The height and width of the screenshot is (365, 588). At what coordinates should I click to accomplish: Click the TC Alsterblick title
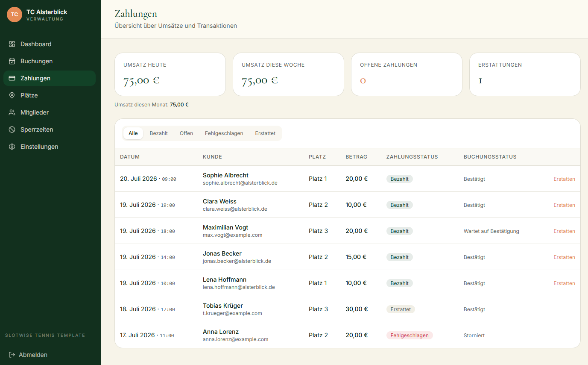coord(47,12)
